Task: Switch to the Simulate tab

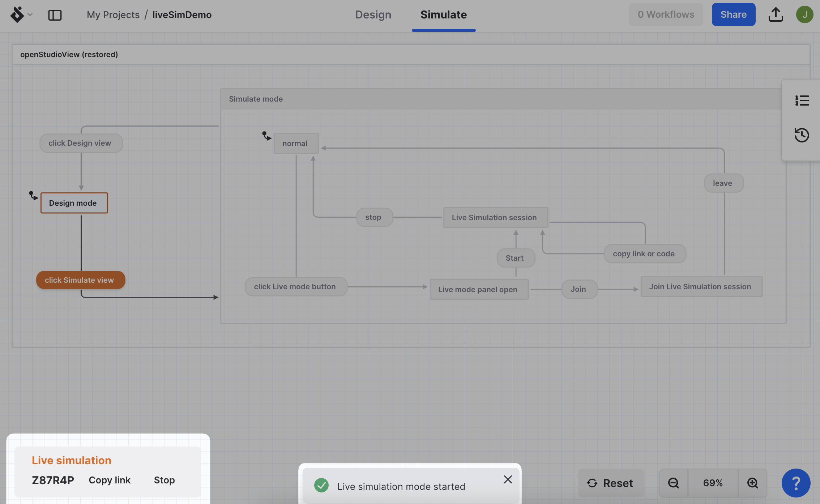Action: tap(443, 14)
